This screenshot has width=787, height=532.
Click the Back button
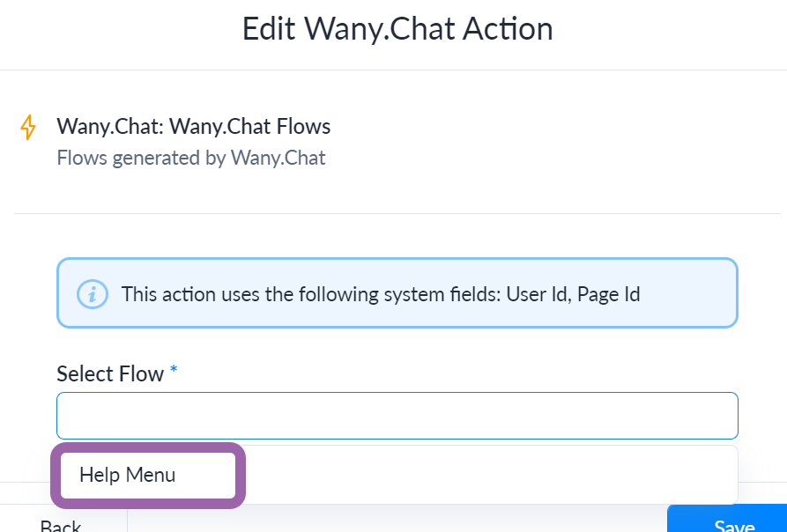pos(61,525)
